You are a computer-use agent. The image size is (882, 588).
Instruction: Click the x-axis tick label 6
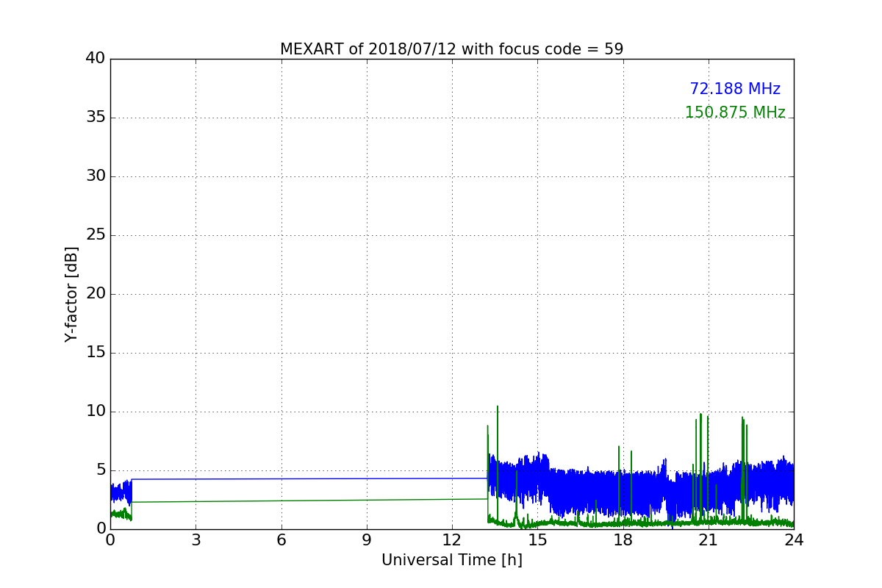coord(281,540)
